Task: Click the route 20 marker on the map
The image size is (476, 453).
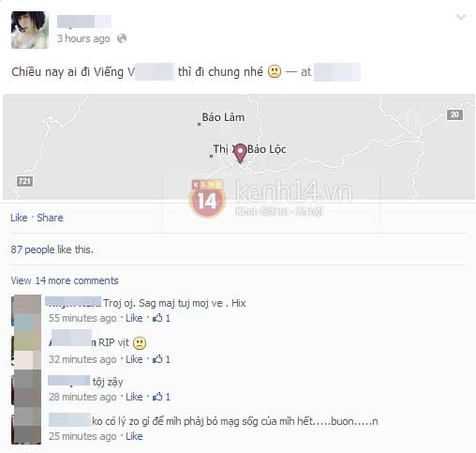Action: [x=454, y=114]
